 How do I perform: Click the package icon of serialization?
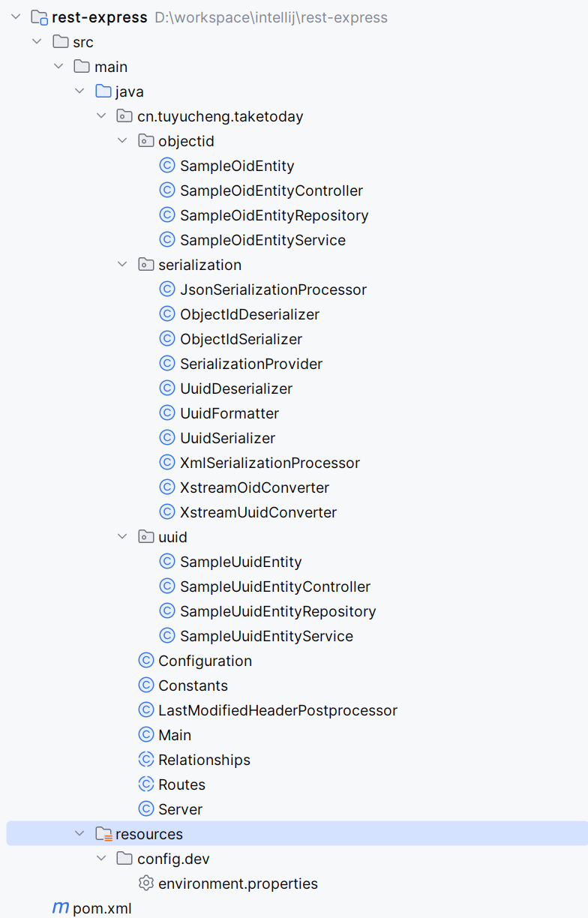pos(146,265)
